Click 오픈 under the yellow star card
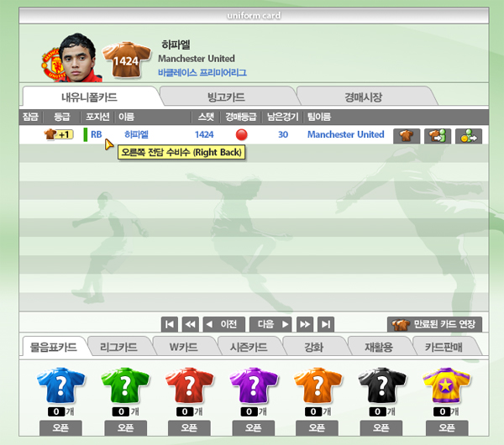 447,428
